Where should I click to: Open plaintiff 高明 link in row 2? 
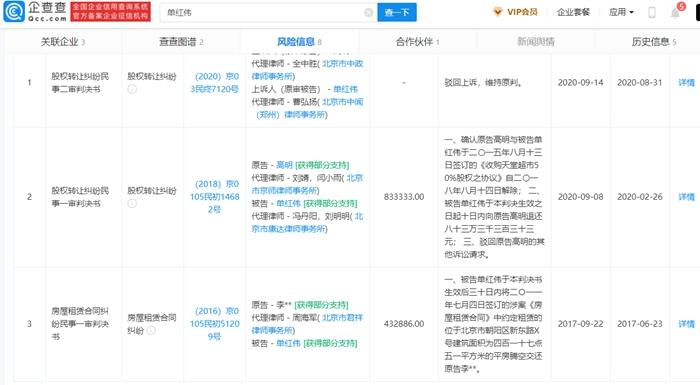(284, 165)
